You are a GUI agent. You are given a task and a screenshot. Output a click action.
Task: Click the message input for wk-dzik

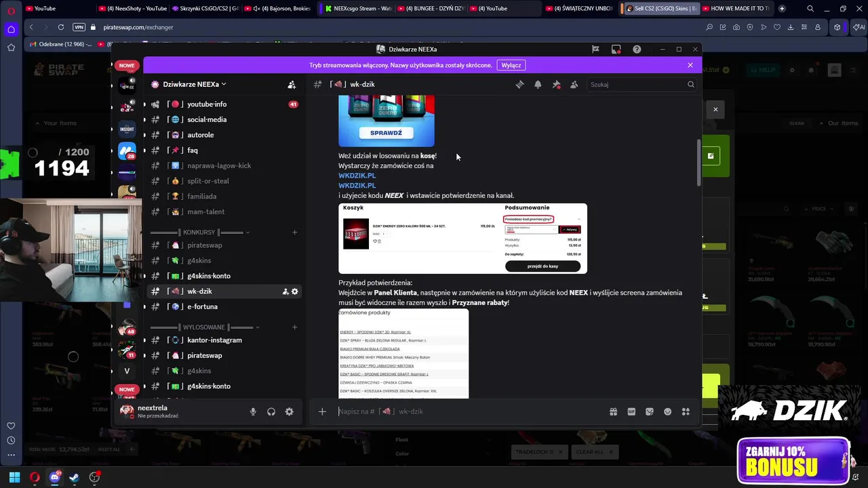tap(468, 411)
